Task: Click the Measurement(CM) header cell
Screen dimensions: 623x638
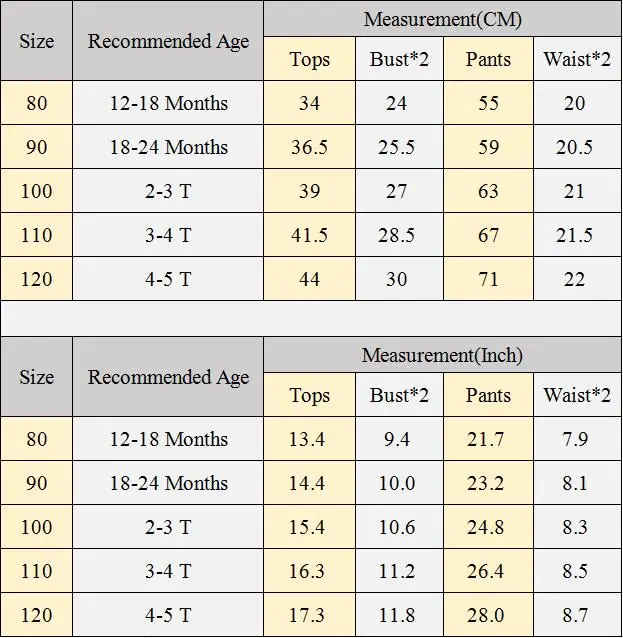Action: coord(442,19)
